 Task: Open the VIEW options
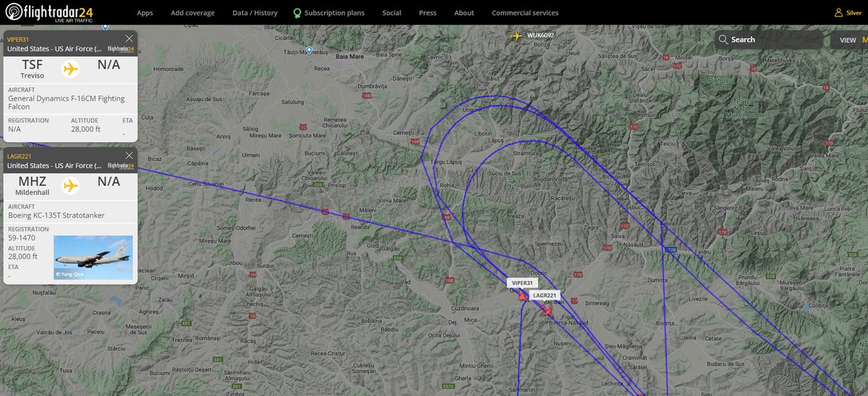848,40
